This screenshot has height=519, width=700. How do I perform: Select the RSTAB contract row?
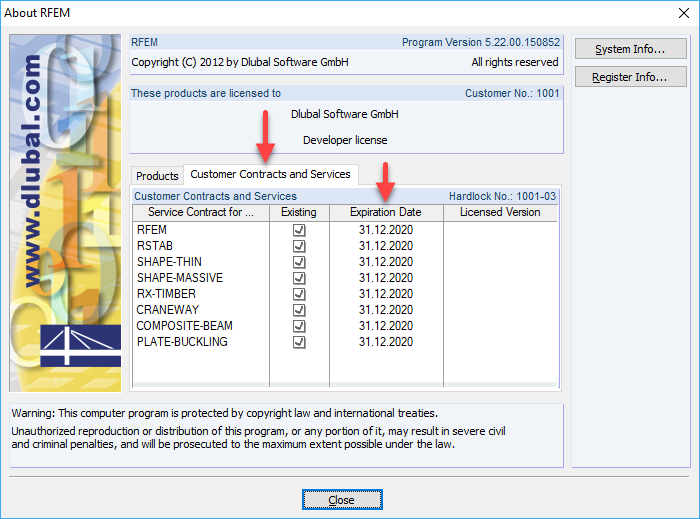[345, 246]
